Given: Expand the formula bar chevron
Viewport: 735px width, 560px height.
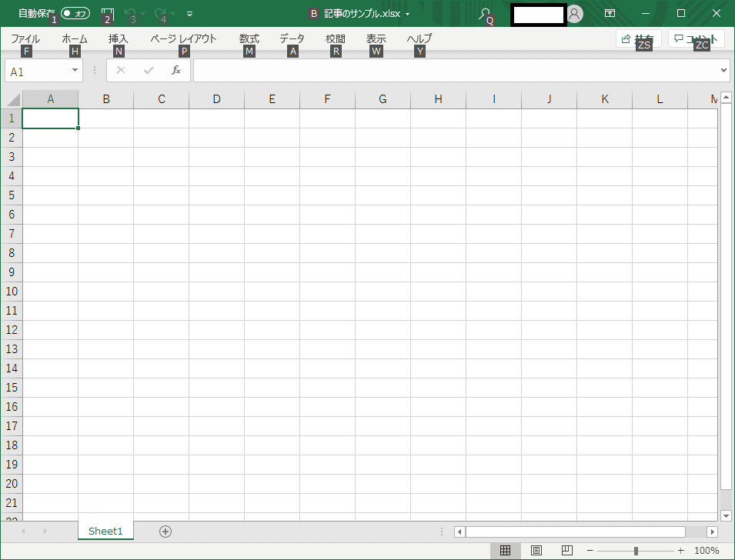Looking at the screenshot, I should pyautogui.click(x=723, y=70).
